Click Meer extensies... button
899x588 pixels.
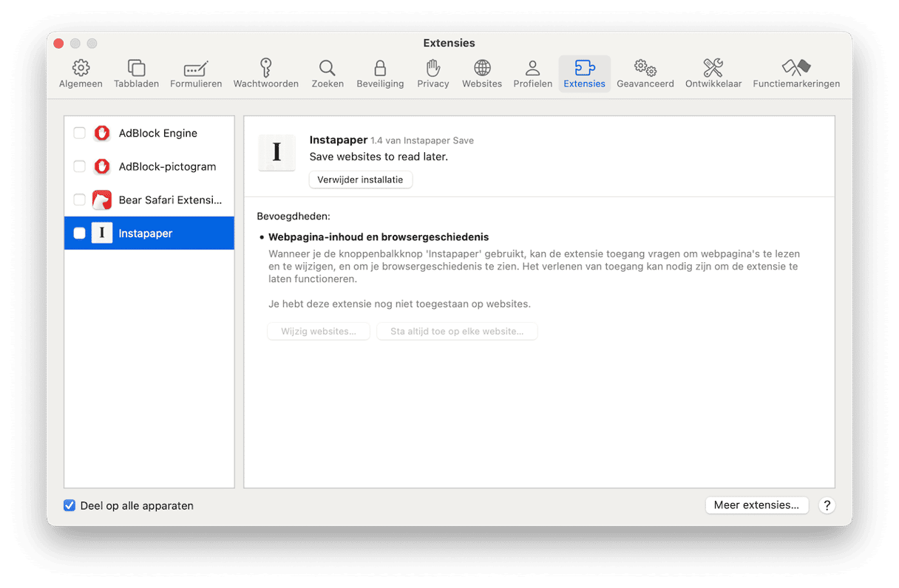[x=756, y=505]
